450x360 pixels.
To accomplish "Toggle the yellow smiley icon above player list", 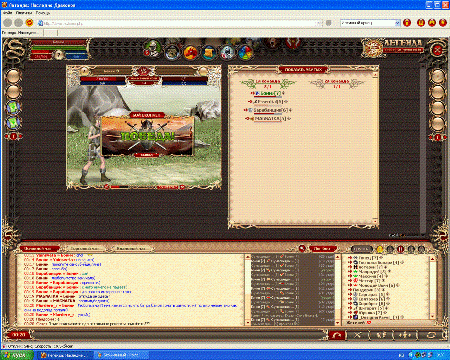I will tap(379, 249).
